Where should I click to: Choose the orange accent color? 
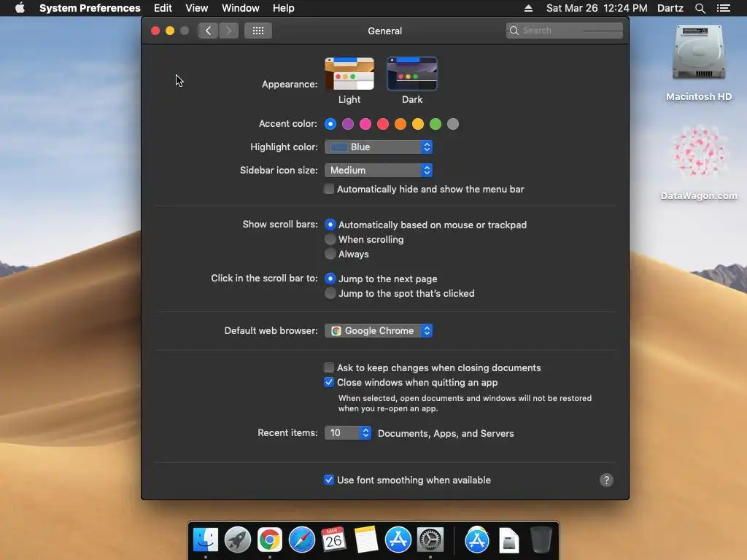coord(400,124)
